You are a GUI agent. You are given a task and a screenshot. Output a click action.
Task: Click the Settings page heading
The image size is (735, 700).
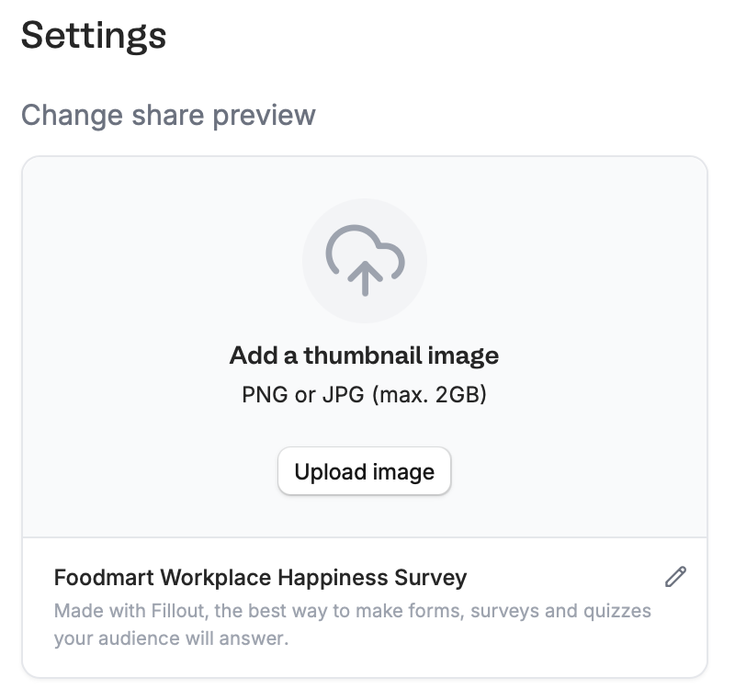tap(95, 34)
